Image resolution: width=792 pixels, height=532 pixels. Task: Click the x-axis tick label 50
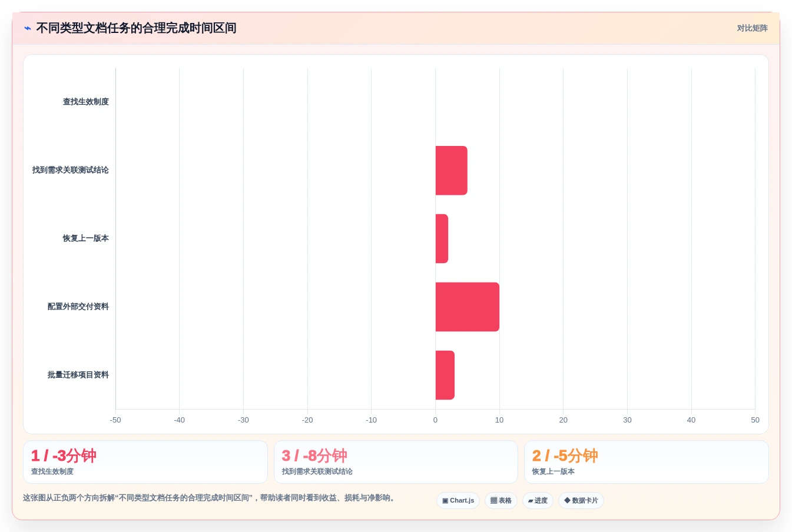[755, 420]
